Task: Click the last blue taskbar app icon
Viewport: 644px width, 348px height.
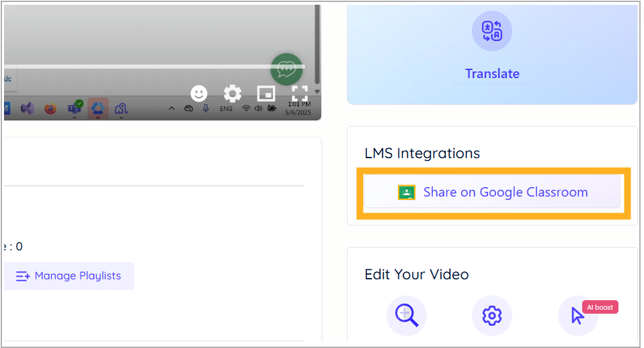Action: (121, 108)
